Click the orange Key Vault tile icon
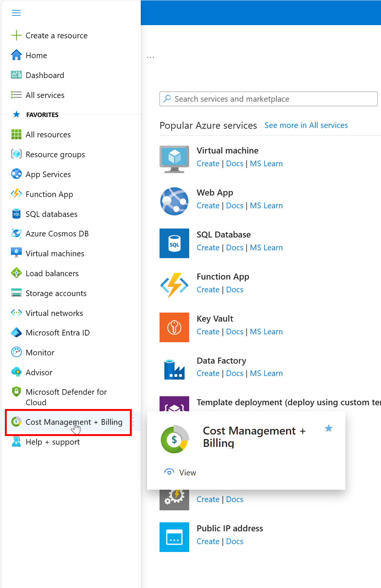This screenshot has width=381, height=588. click(x=174, y=327)
